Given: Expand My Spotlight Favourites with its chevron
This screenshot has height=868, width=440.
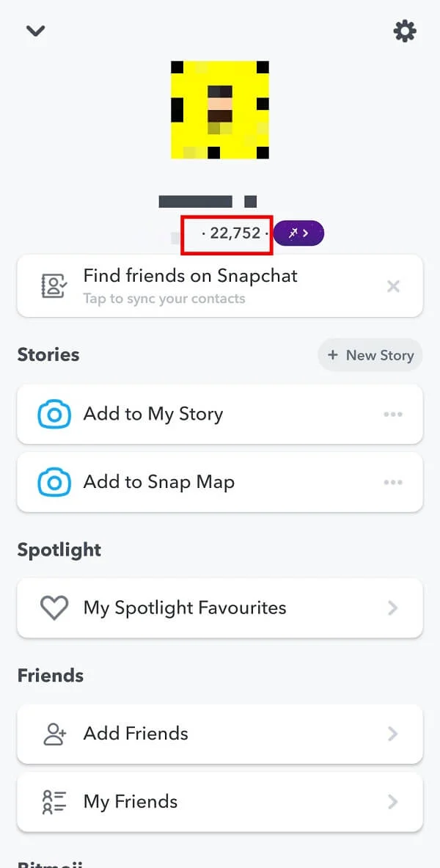Looking at the screenshot, I should click(x=392, y=608).
